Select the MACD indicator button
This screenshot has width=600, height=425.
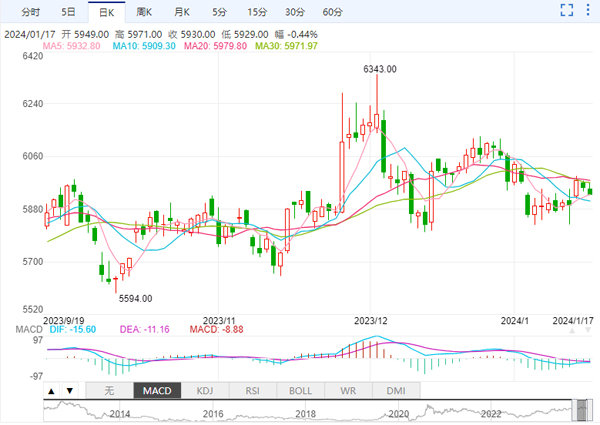point(157,391)
